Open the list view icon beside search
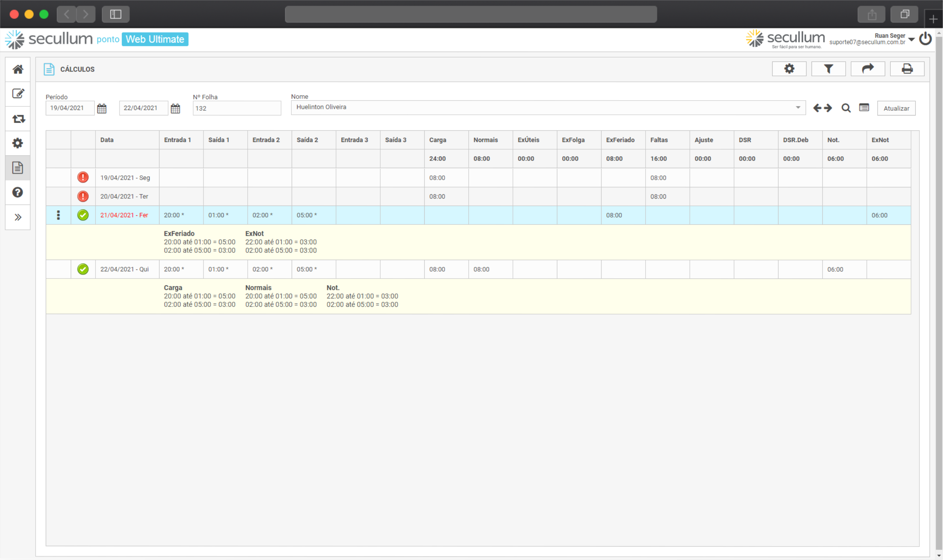This screenshot has height=560, width=943. [864, 108]
